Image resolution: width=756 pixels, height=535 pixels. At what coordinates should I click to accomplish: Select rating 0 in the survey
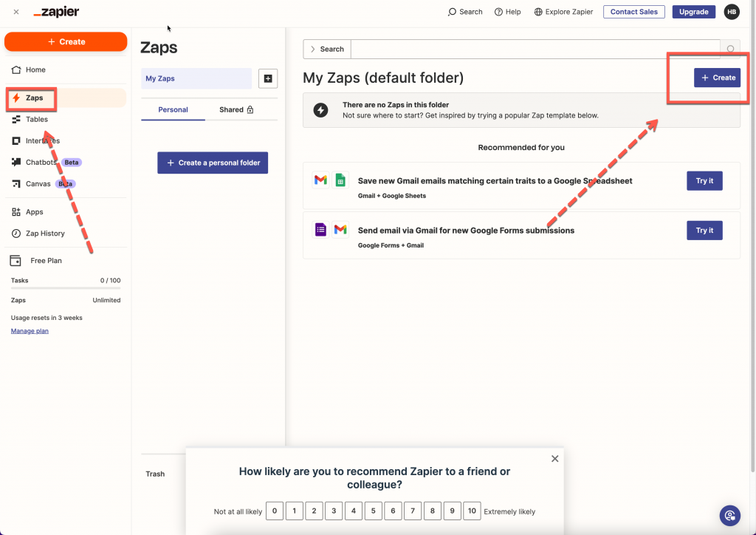275,511
